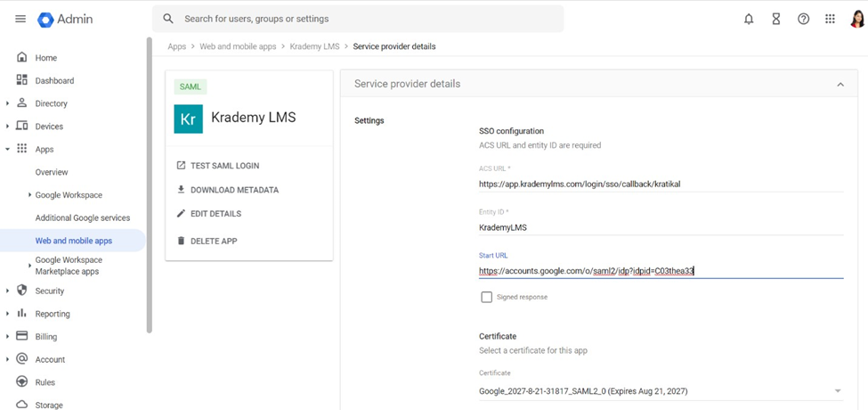
Task: Expand the Billing section arrow
Action: tap(7, 336)
